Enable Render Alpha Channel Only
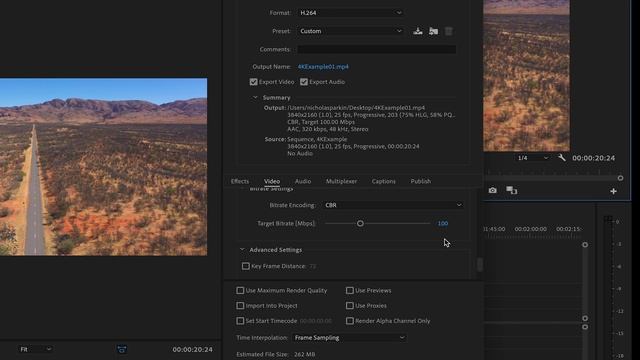This screenshot has width=640, height=360. pyautogui.click(x=349, y=321)
